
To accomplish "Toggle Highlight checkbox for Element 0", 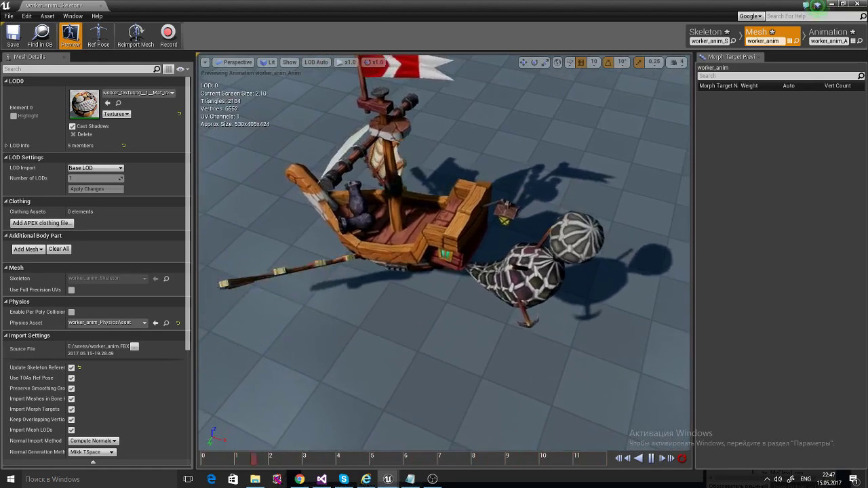I will coord(13,116).
